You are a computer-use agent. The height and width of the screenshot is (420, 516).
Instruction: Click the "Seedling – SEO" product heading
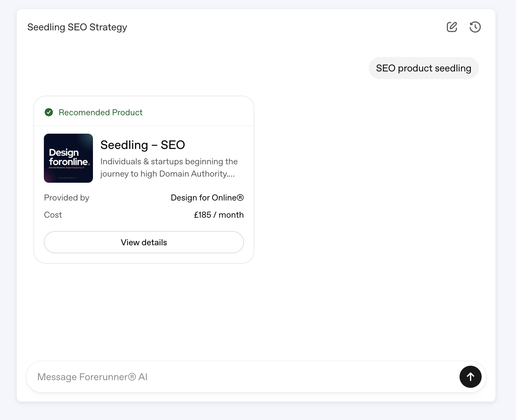point(143,145)
